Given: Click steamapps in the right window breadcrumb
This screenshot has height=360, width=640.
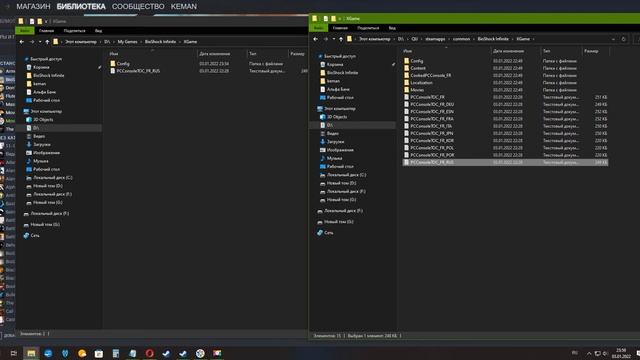Looking at the screenshot, I should click(435, 39).
